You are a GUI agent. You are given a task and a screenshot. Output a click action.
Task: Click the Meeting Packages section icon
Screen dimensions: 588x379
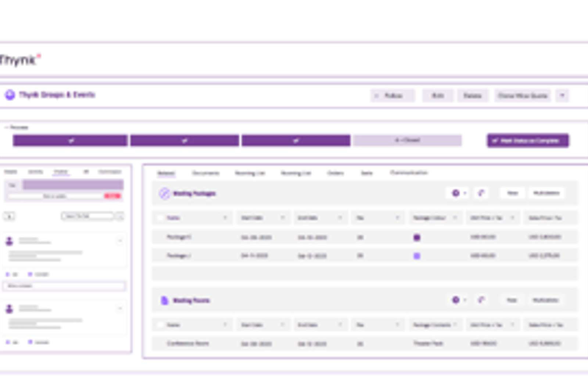[x=164, y=193]
